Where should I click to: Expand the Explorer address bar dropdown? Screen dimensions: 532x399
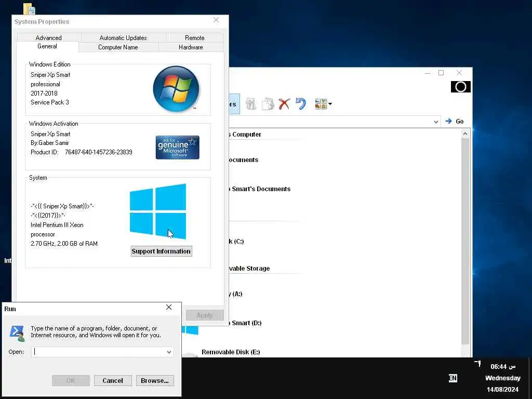point(436,122)
